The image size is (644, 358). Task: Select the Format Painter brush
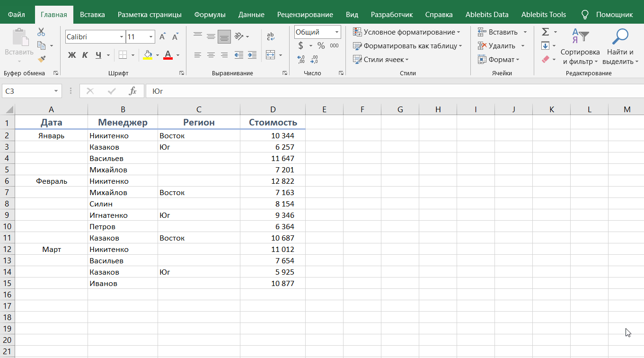(x=41, y=59)
